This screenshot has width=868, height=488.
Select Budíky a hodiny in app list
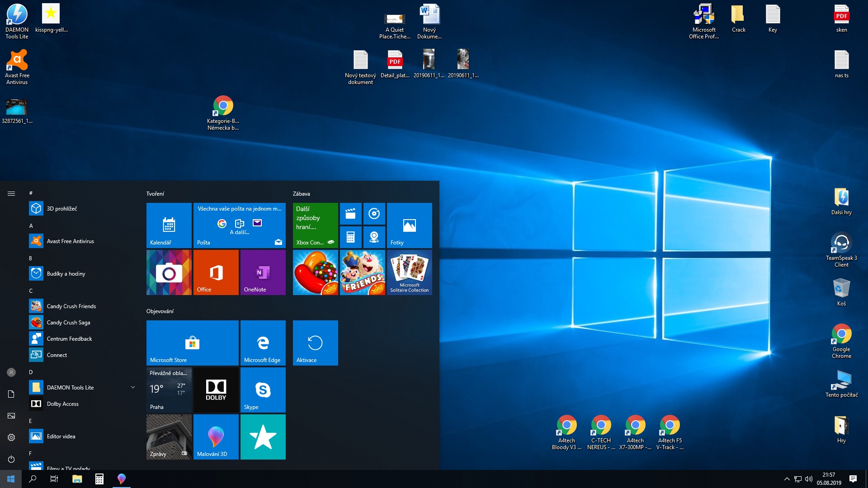[x=66, y=274]
